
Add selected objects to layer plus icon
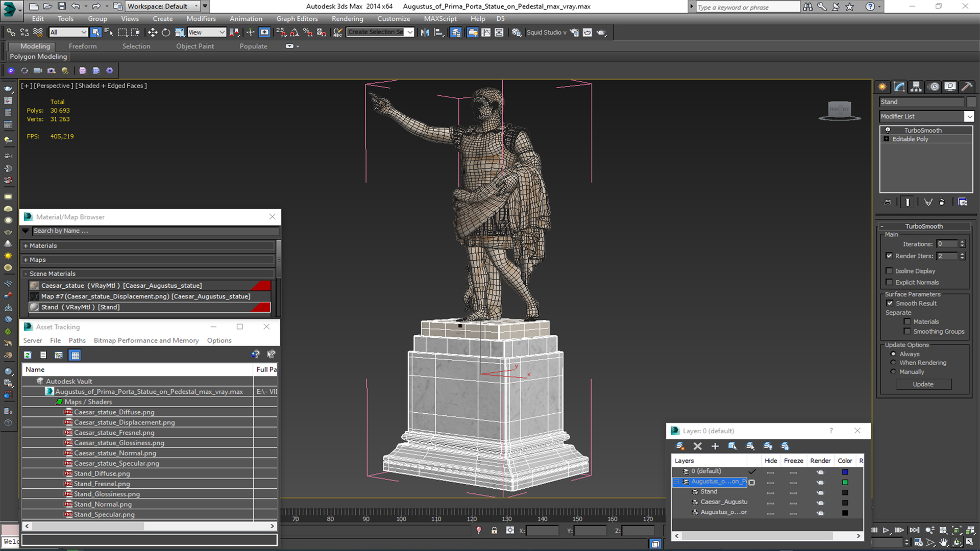[715, 446]
